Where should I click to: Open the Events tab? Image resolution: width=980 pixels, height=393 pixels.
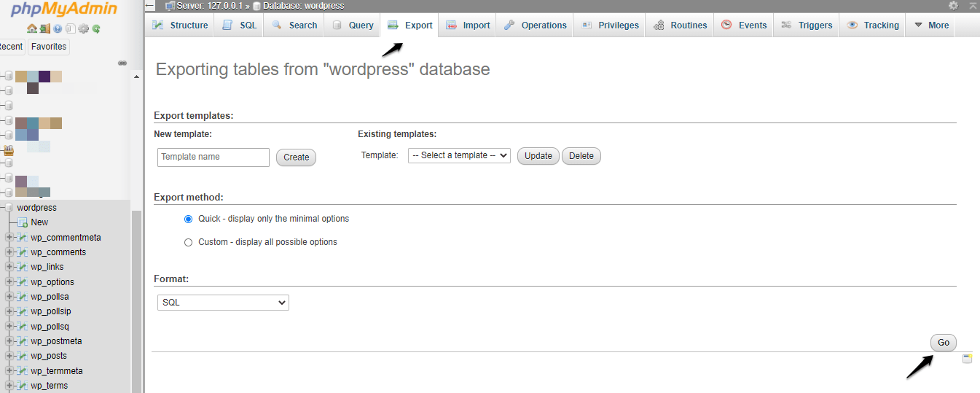coord(744,25)
